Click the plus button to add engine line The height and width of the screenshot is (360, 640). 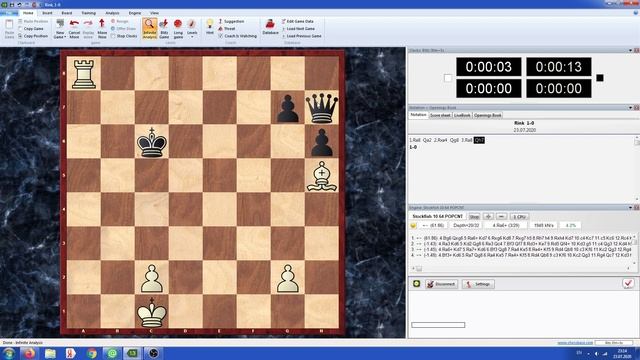tap(488, 216)
